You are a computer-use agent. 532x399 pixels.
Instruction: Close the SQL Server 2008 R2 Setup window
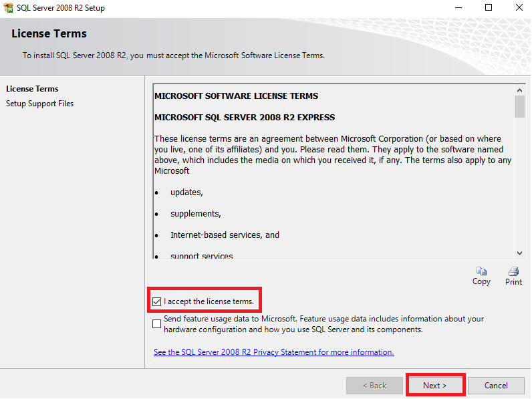pos(519,7)
